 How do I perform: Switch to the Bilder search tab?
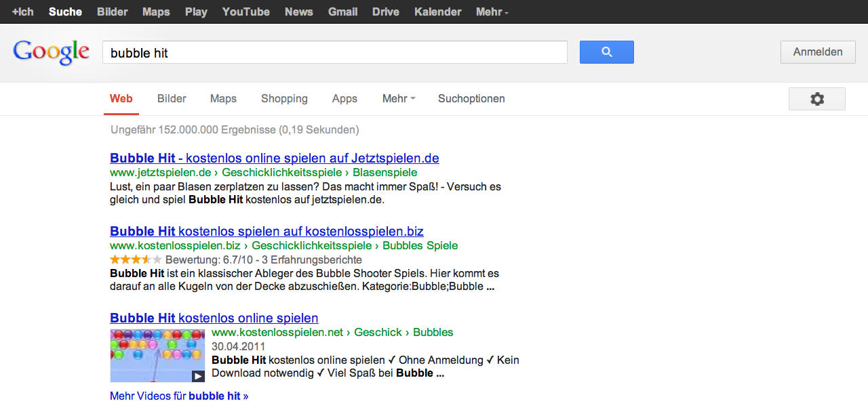pyautogui.click(x=172, y=99)
